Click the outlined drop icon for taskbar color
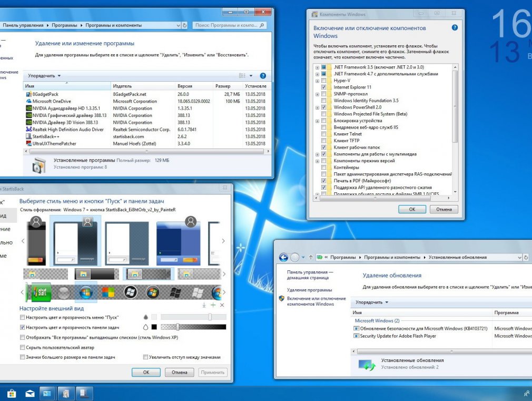 tap(145, 327)
